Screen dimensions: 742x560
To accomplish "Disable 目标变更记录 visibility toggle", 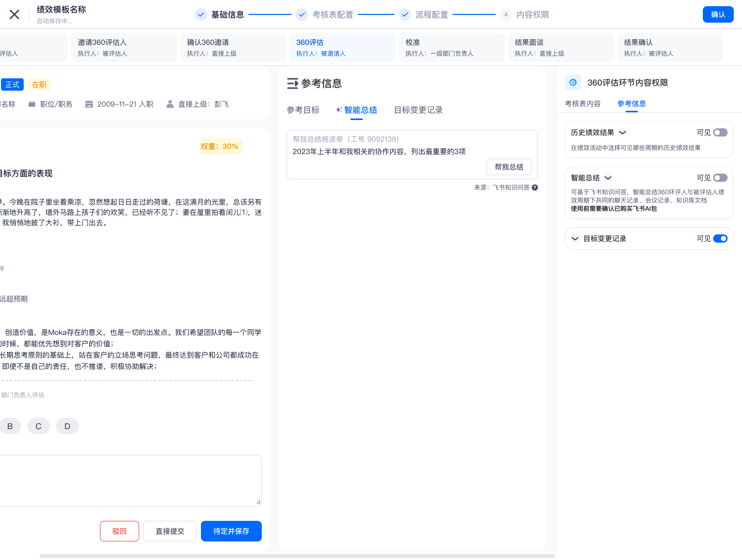I will (720, 239).
